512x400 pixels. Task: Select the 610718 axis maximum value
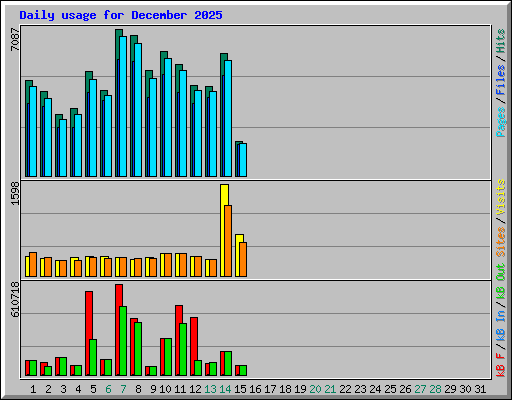click(x=15, y=299)
